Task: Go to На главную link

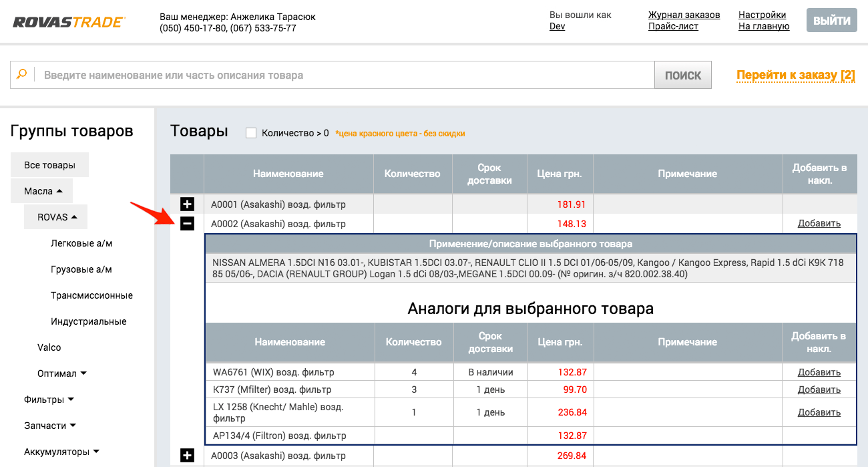Action: (764, 27)
